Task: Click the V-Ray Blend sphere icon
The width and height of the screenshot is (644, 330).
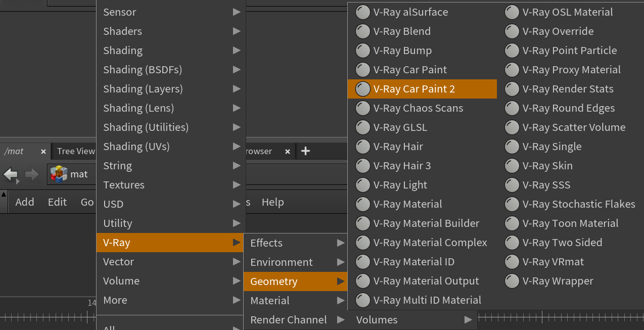Action: (x=363, y=31)
